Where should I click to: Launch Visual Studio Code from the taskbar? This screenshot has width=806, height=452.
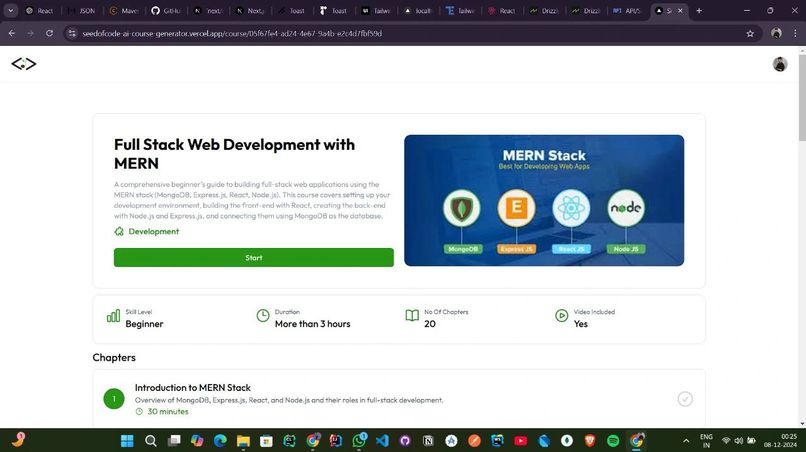[x=382, y=441]
